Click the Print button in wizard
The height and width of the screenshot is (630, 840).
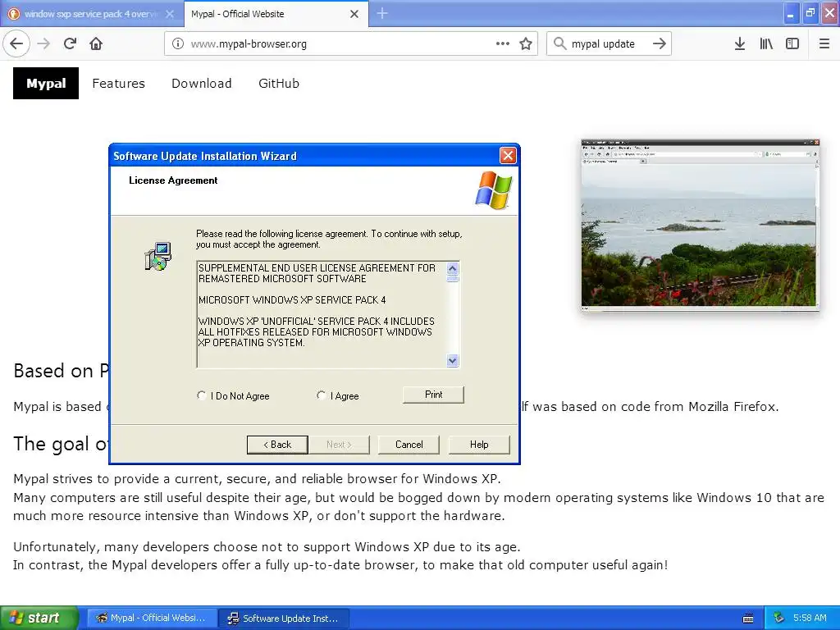click(433, 395)
